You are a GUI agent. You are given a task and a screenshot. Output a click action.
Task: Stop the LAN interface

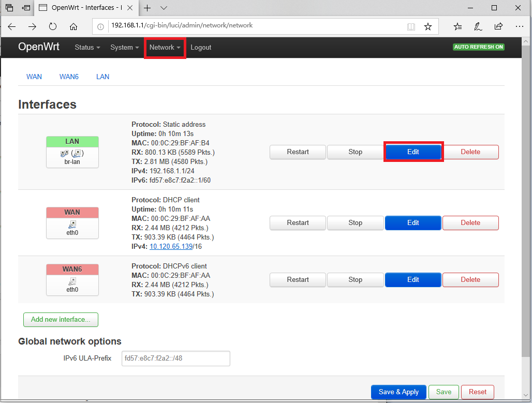tap(355, 152)
